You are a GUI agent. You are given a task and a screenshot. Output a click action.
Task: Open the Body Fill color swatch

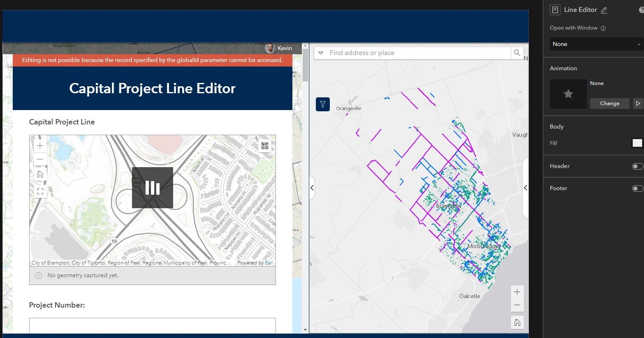tap(637, 143)
